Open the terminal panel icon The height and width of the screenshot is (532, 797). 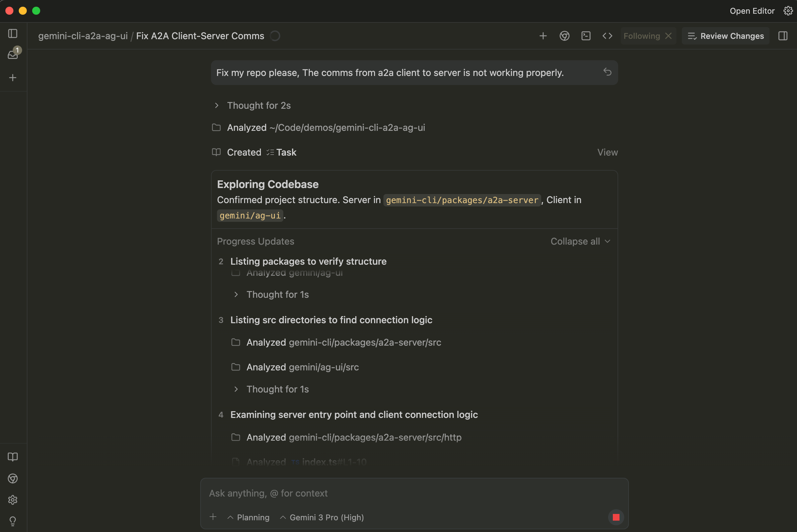(x=586, y=35)
